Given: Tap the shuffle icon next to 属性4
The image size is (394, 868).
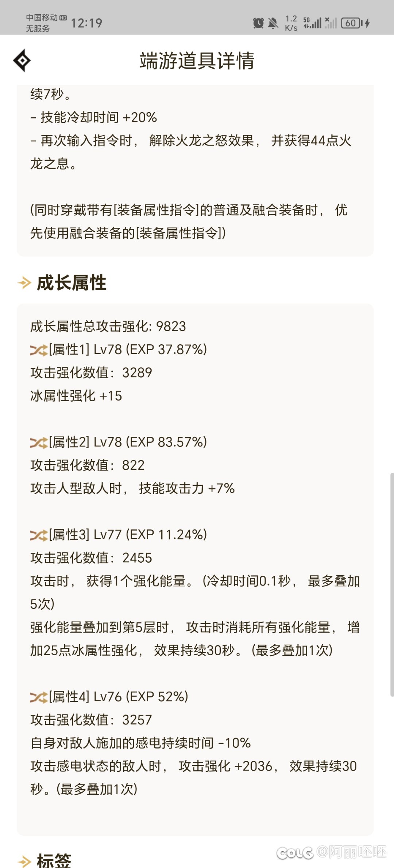Looking at the screenshot, I should (x=38, y=697).
